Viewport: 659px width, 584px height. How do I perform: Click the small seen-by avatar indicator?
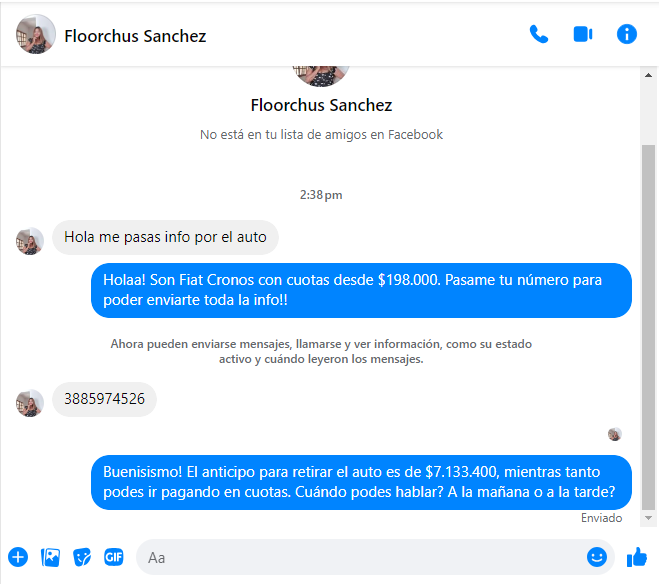(x=614, y=434)
